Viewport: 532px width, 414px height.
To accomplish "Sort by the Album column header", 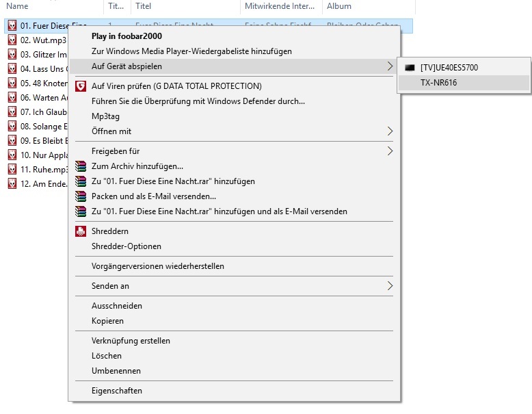I will pos(339,6).
